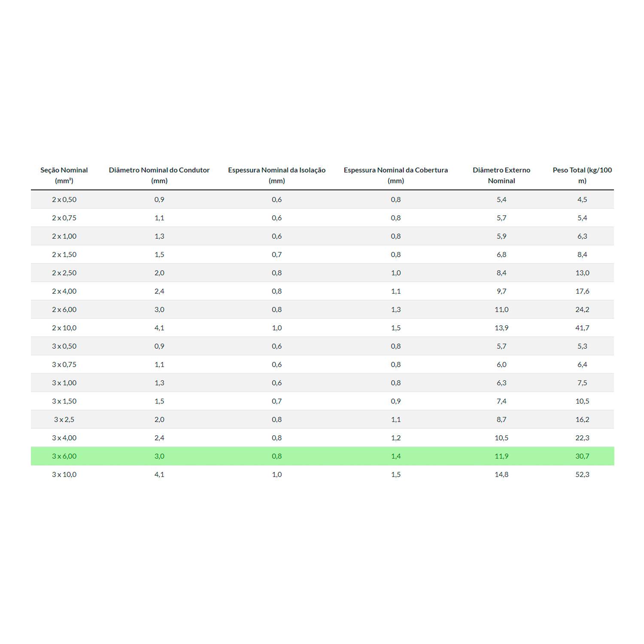Click the cover thickness 1,4 in highlighted row
Viewport: 644px width, 644px height.
[x=395, y=456]
